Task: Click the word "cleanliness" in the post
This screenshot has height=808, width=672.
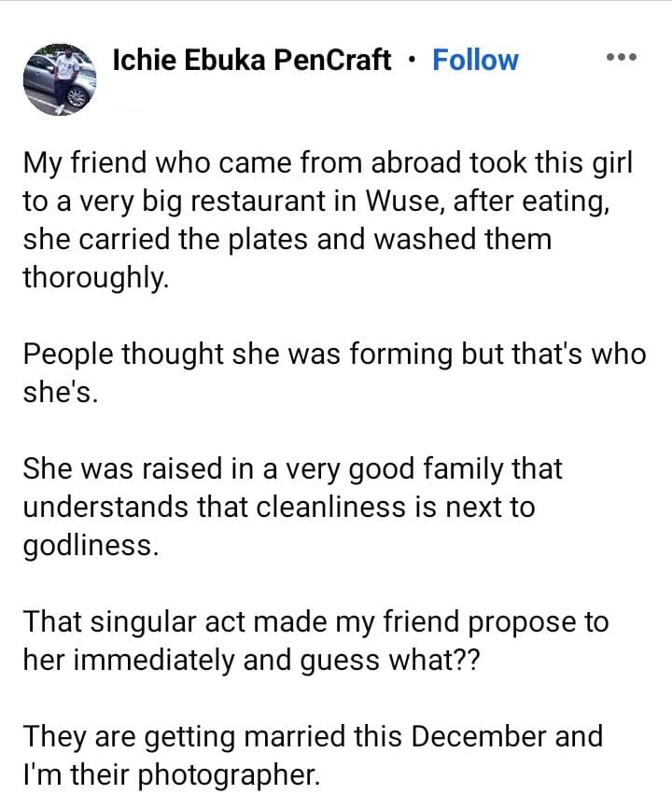Action: [x=330, y=507]
